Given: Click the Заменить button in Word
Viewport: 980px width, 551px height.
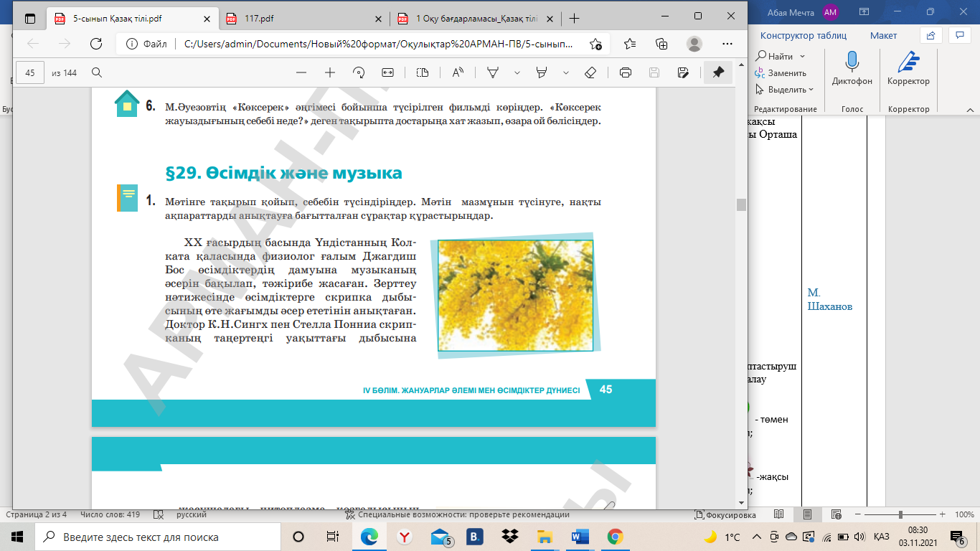Looking at the screenshot, I should point(781,73).
